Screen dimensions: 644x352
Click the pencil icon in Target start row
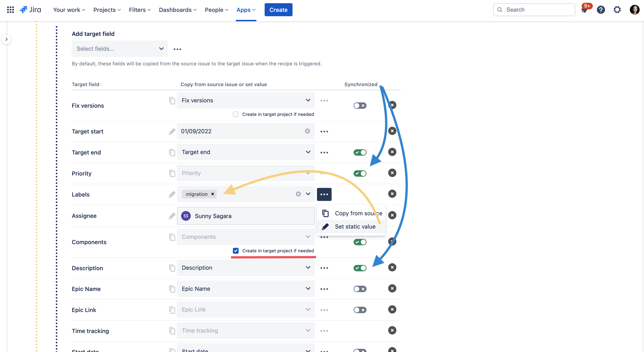click(x=172, y=131)
